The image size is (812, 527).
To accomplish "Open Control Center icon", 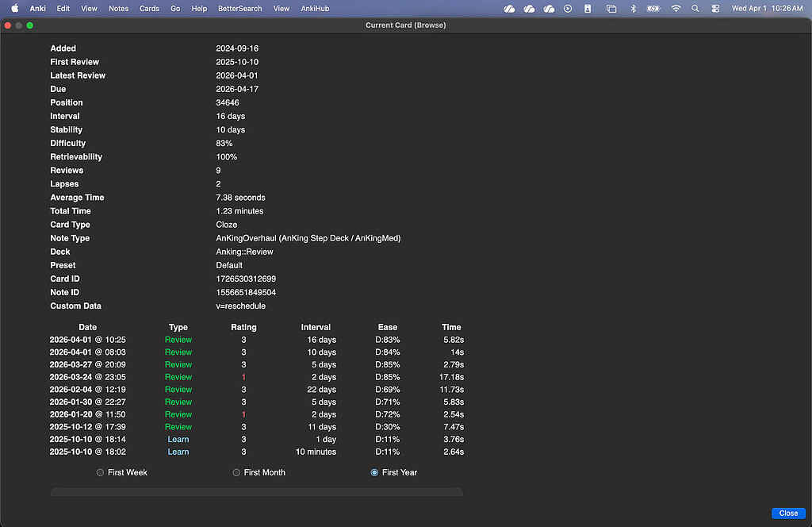I will (x=715, y=8).
